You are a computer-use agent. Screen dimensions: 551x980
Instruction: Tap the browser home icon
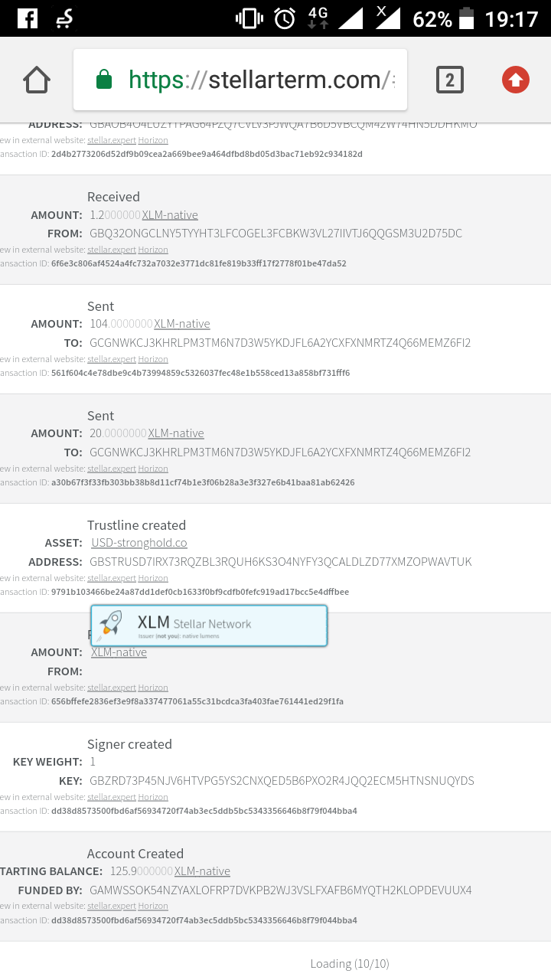(37, 80)
